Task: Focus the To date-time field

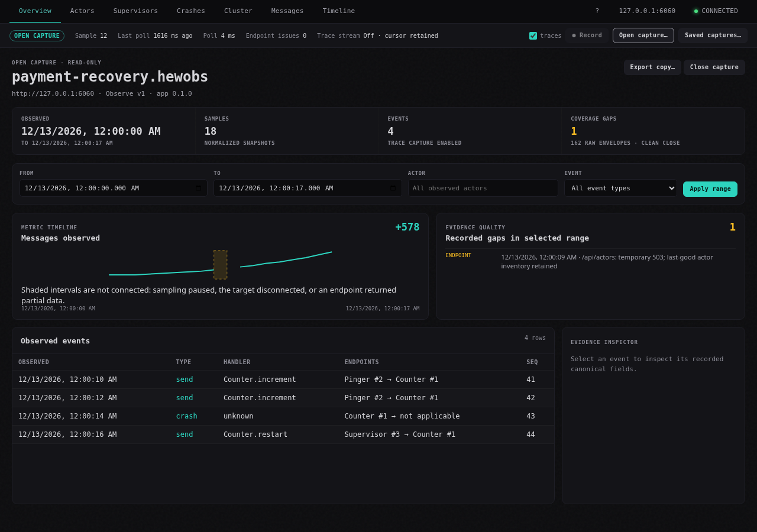Action: click(x=308, y=188)
